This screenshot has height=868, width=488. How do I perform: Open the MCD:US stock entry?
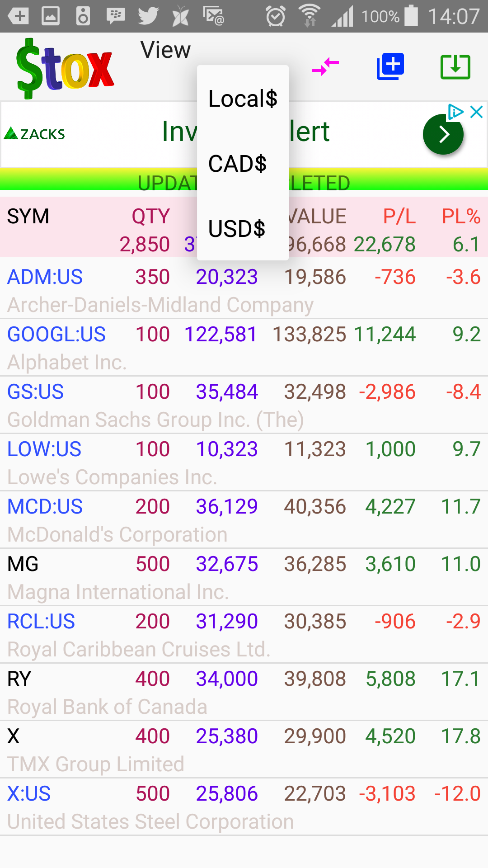pos(45,507)
